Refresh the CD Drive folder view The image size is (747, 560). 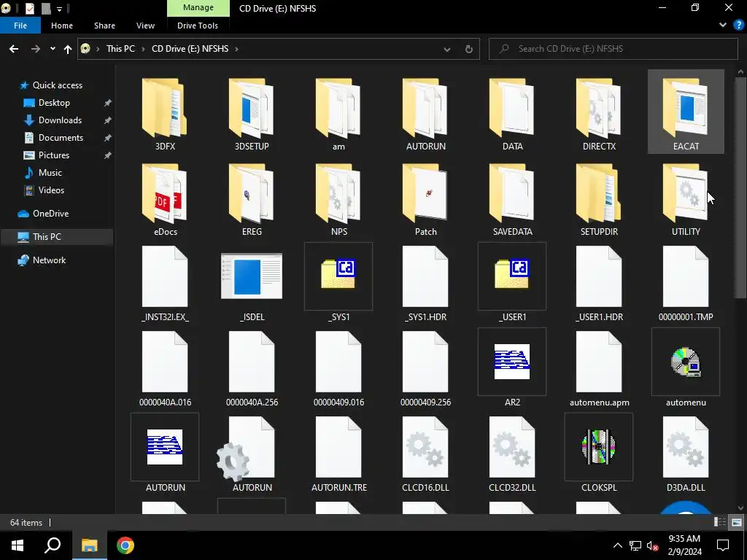[469, 49]
